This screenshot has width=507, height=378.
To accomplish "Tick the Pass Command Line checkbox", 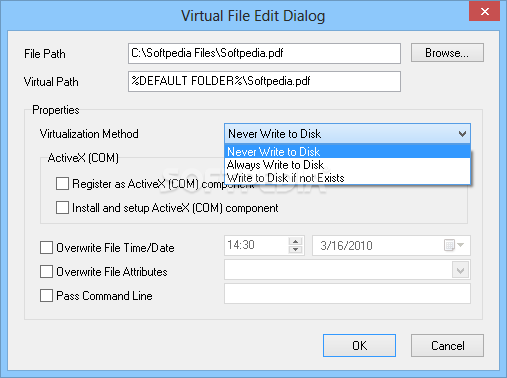I will tap(46, 296).
